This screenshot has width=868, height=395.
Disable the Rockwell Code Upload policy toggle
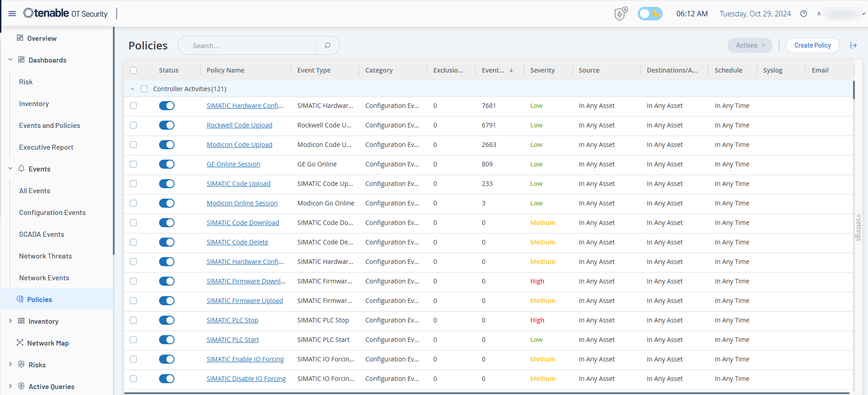(167, 125)
